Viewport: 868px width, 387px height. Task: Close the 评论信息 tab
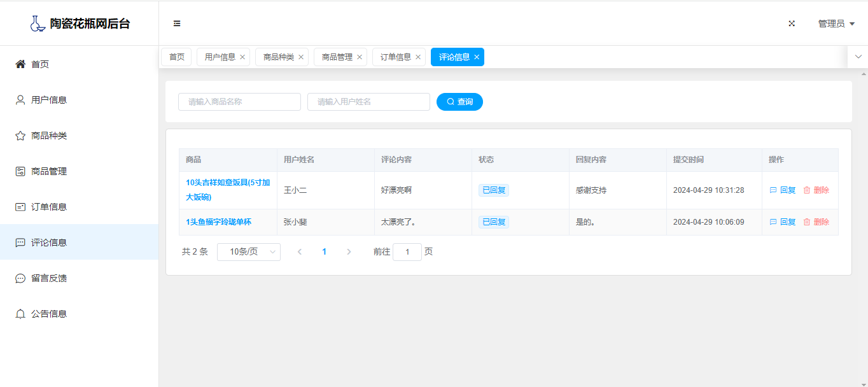(477, 57)
